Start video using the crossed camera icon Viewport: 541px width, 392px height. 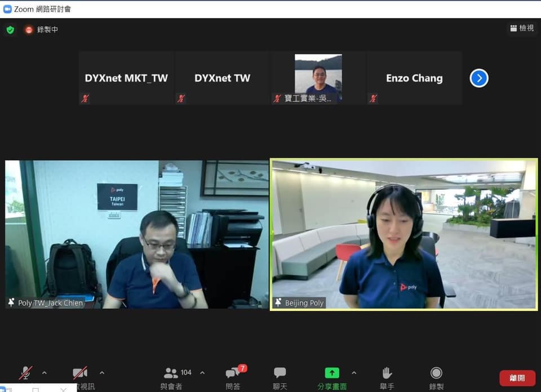pyautogui.click(x=80, y=373)
